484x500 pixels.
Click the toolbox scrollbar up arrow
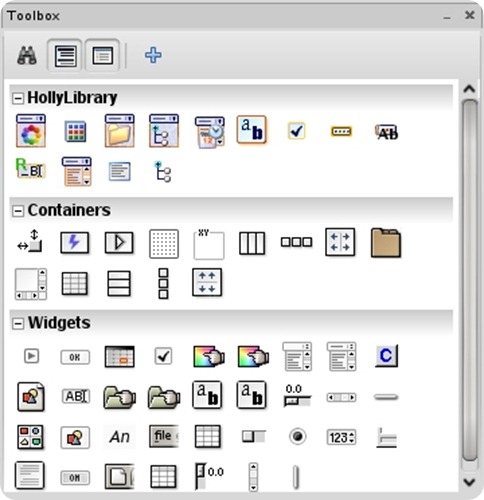pos(469,89)
